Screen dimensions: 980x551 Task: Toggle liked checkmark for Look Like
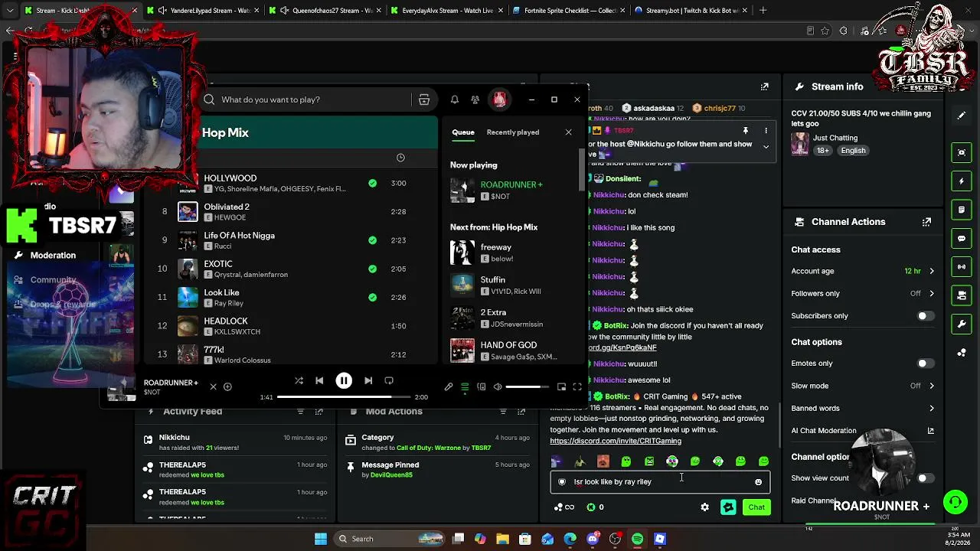click(372, 298)
